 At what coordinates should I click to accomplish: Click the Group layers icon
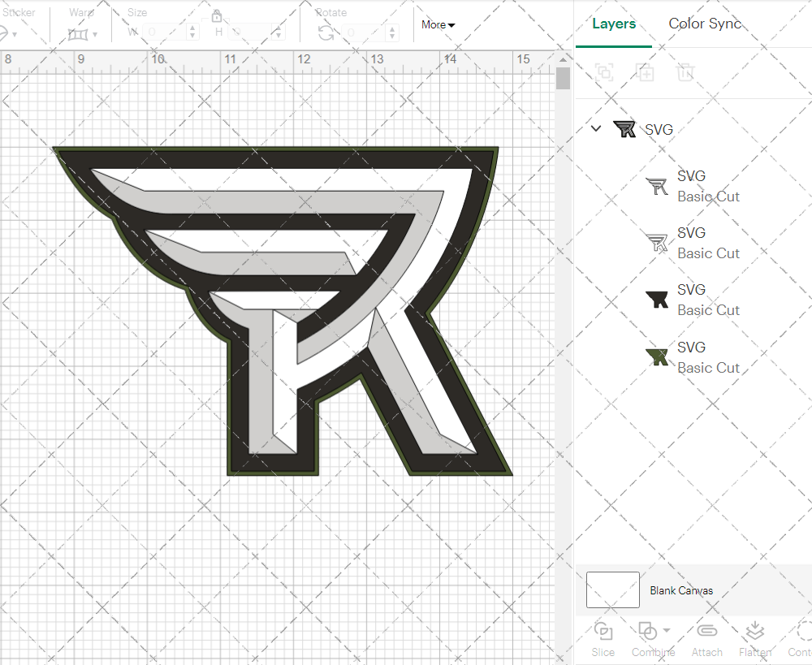(604, 72)
